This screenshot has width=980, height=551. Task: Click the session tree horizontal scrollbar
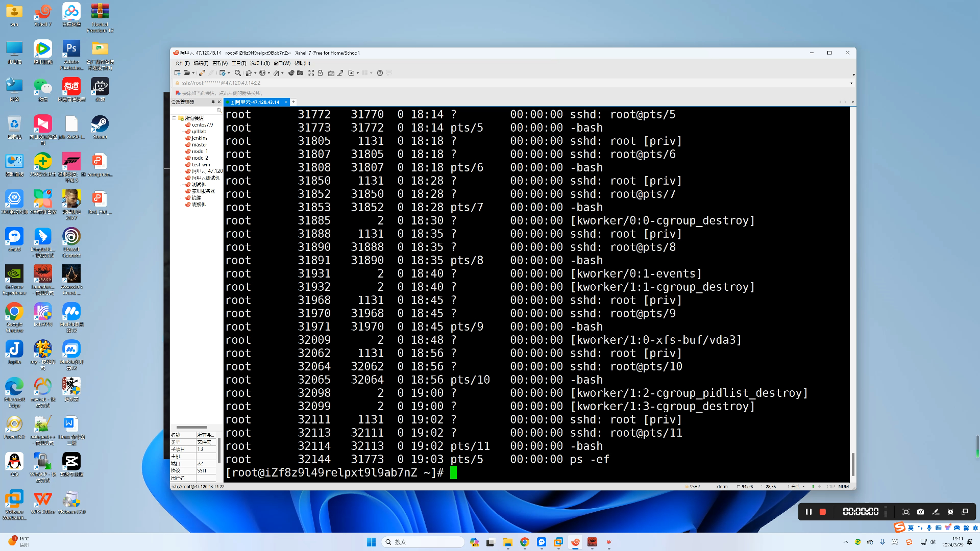[x=192, y=427]
